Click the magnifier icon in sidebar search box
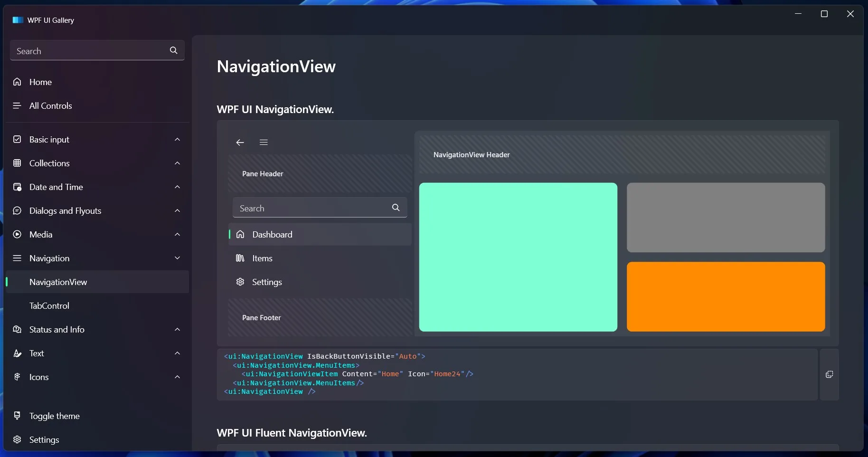The image size is (868, 457). coord(174,50)
